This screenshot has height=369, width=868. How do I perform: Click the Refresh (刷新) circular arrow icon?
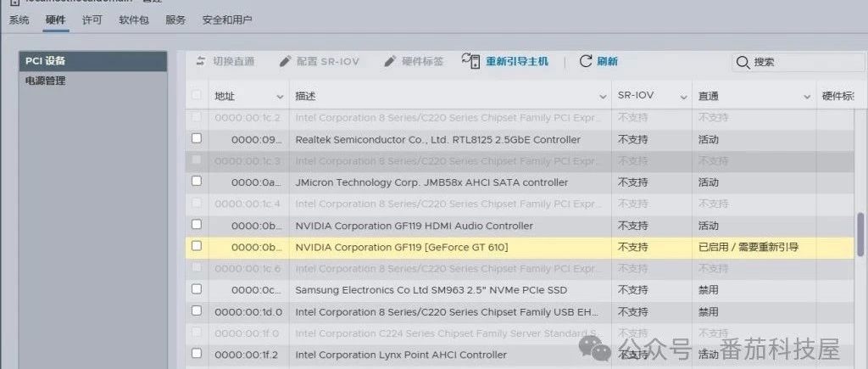[x=586, y=61]
